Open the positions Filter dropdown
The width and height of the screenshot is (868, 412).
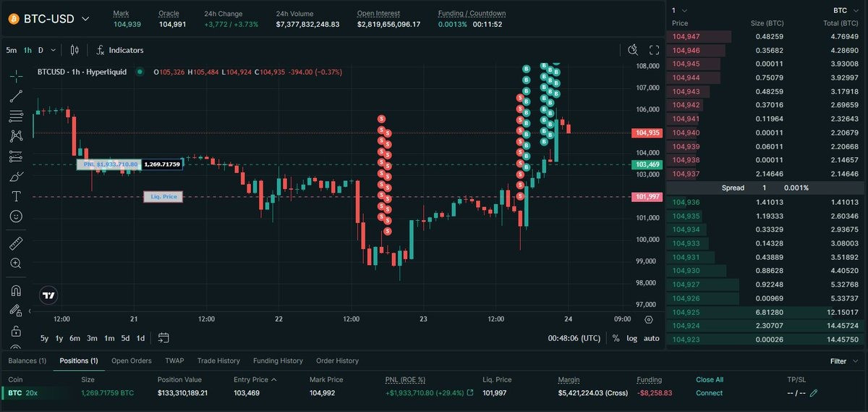(843, 361)
